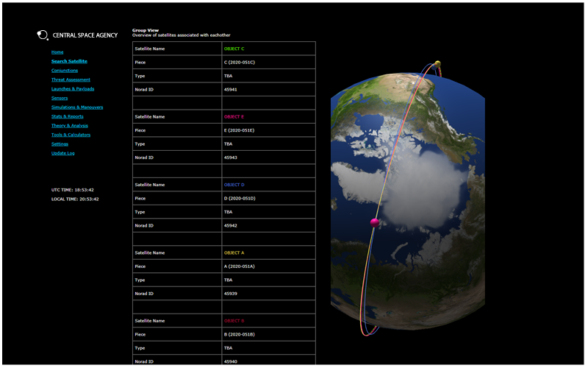Viewport: 588px width, 368px height.
Task: Open Threat Assessment page
Action: tap(71, 79)
